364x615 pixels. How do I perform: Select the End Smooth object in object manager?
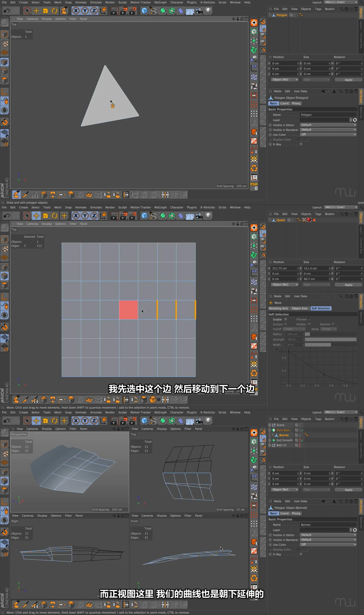coord(284,440)
